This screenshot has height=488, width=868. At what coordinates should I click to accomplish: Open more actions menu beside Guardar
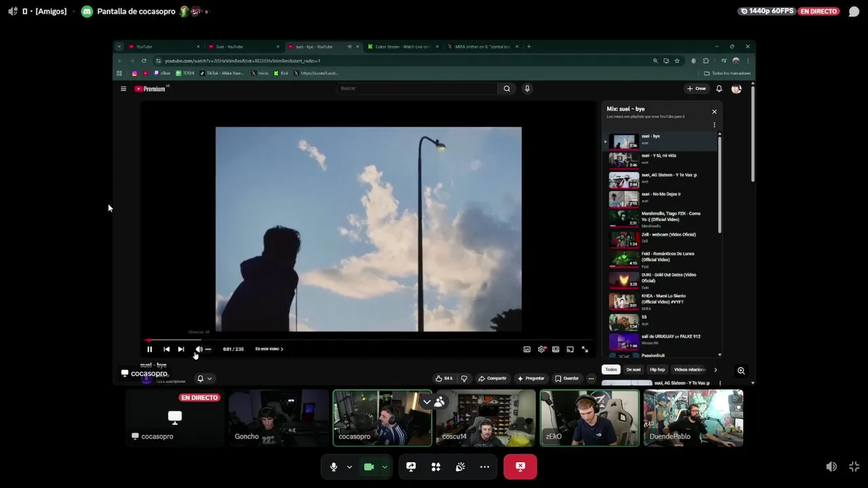pyautogui.click(x=591, y=378)
